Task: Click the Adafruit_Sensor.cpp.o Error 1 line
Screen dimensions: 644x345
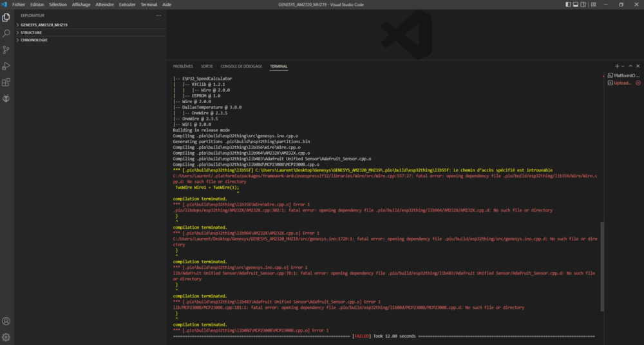Action: [x=276, y=302]
